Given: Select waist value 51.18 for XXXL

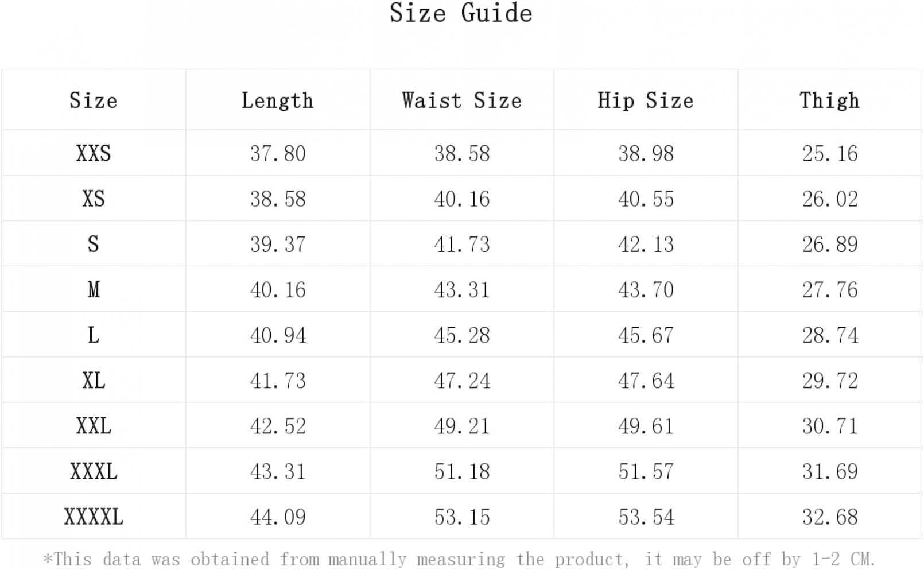Looking at the screenshot, I should [x=462, y=471].
